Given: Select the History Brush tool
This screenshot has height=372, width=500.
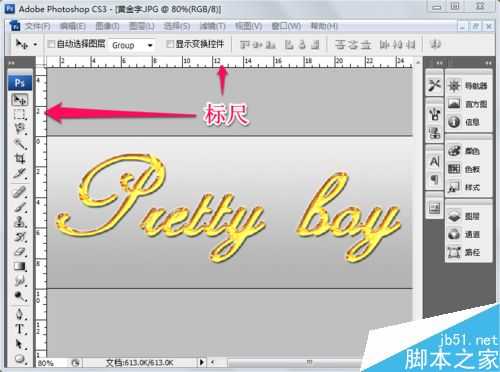Looking at the screenshot, I should click(x=20, y=237).
